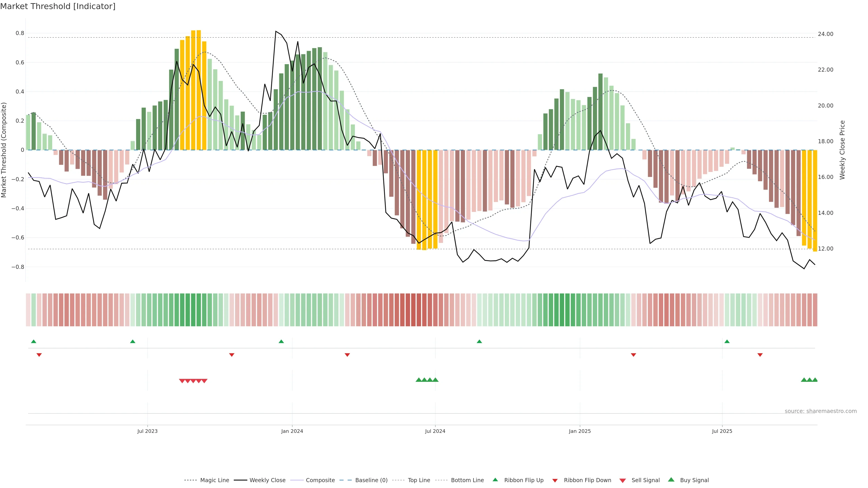868x488 pixels.
Task: Click ribbon flip down marker after Jan 2025
Action: click(633, 355)
